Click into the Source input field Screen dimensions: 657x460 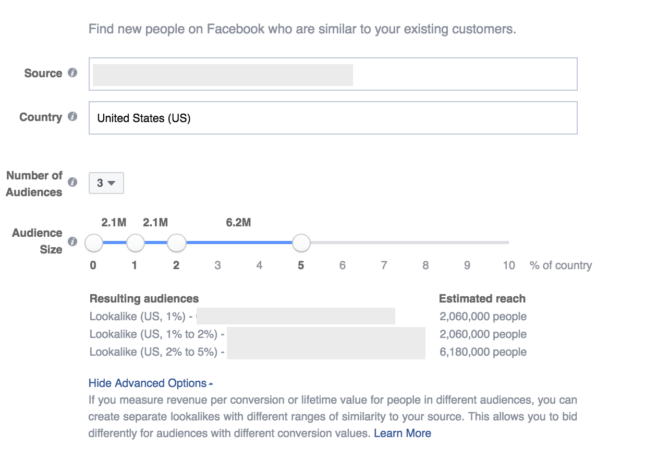332,74
